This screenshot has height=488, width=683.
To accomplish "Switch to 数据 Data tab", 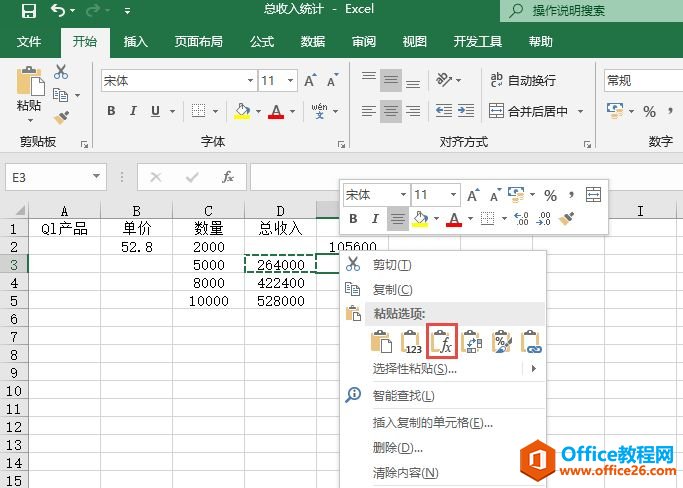I will pyautogui.click(x=313, y=42).
